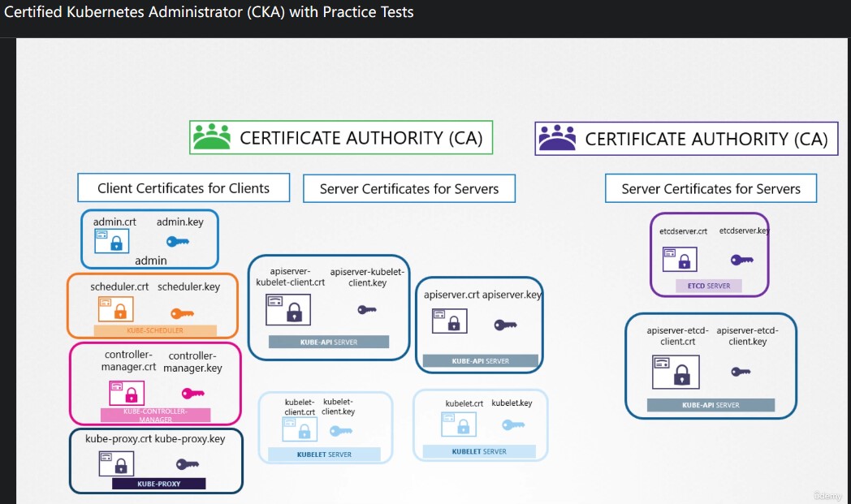The height and width of the screenshot is (504, 851).
Task: Click green CERTIFICATE AUTHORITY (CA) heading text
Action: (361, 138)
